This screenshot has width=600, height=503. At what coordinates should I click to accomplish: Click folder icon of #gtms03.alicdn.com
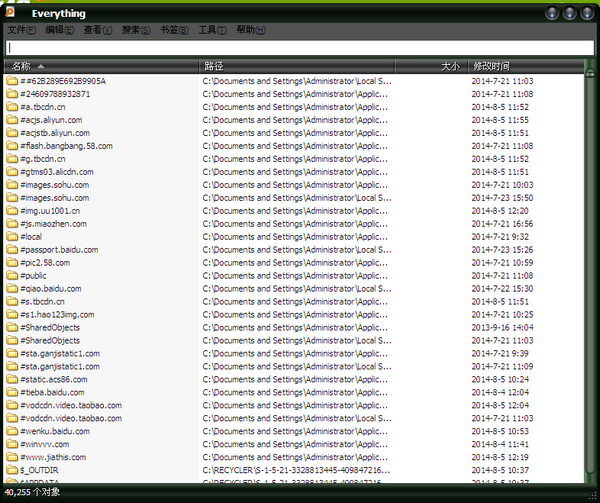tap(12, 172)
